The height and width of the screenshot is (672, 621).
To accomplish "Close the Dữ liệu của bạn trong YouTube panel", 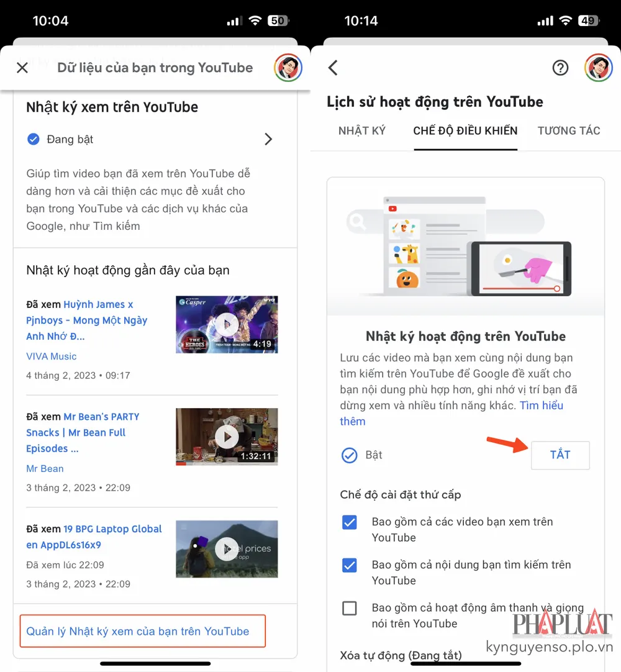I will click(22, 68).
